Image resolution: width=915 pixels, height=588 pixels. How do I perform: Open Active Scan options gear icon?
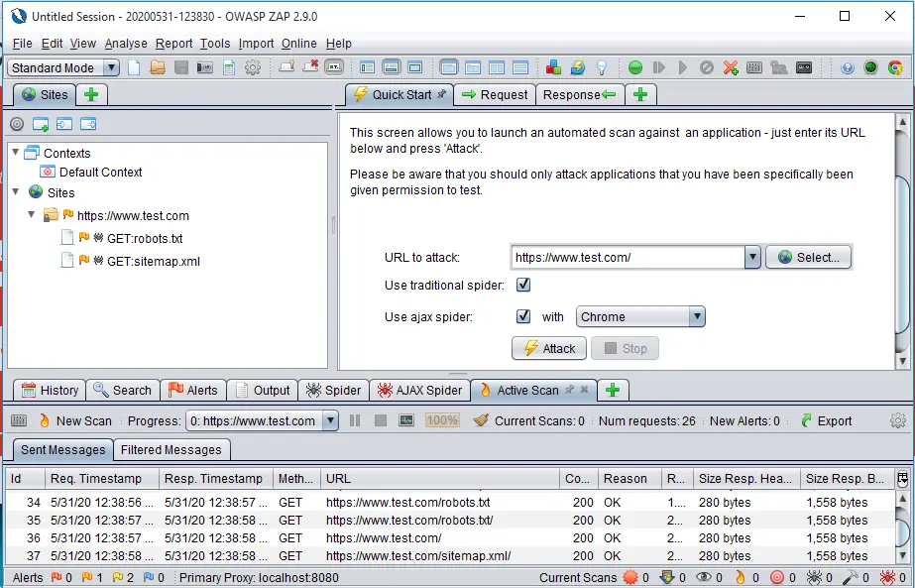(898, 420)
